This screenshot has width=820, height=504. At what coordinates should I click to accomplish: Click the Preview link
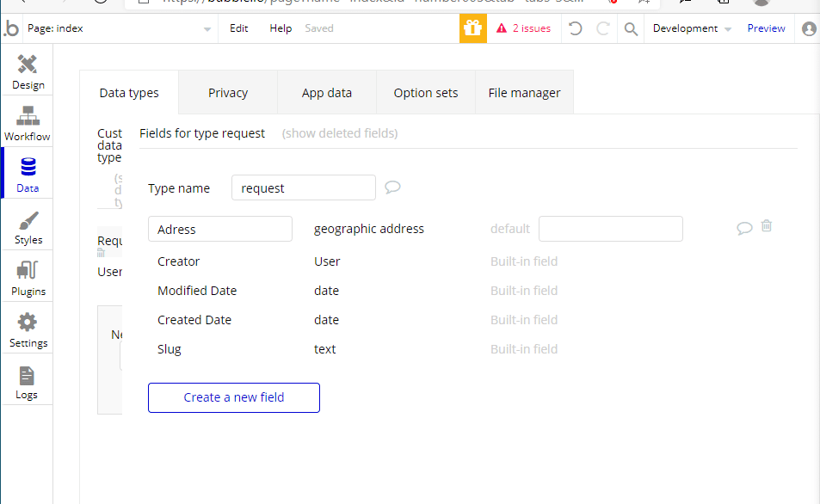(766, 28)
